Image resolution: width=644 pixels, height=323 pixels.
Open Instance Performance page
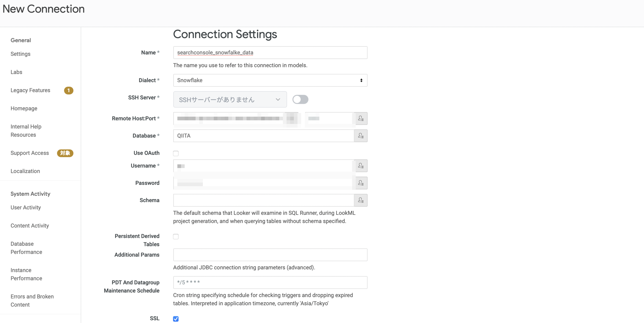click(26, 274)
